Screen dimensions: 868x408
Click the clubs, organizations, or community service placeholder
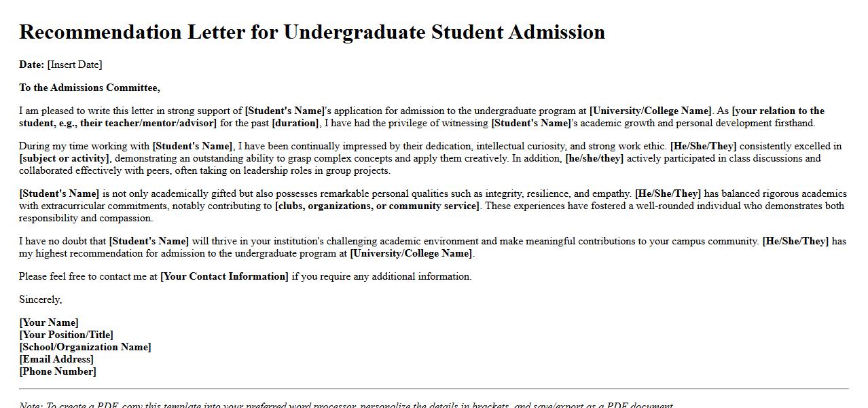pyautogui.click(x=377, y=206)
